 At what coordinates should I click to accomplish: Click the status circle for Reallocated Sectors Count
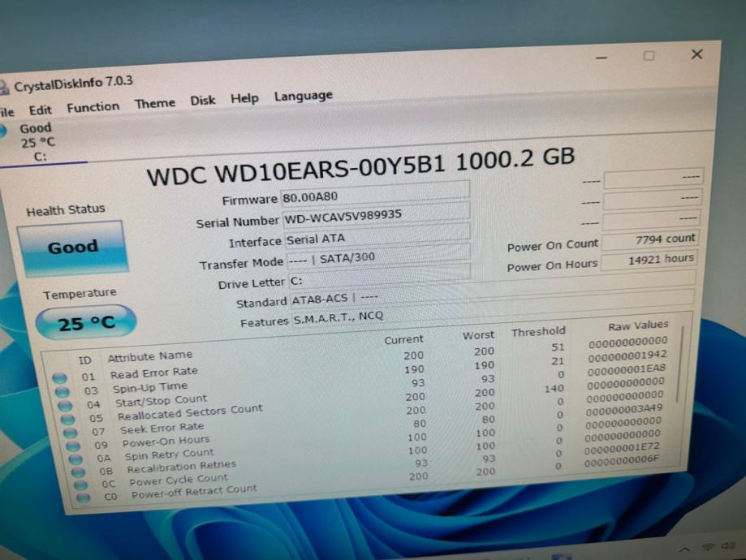(67, 420)
